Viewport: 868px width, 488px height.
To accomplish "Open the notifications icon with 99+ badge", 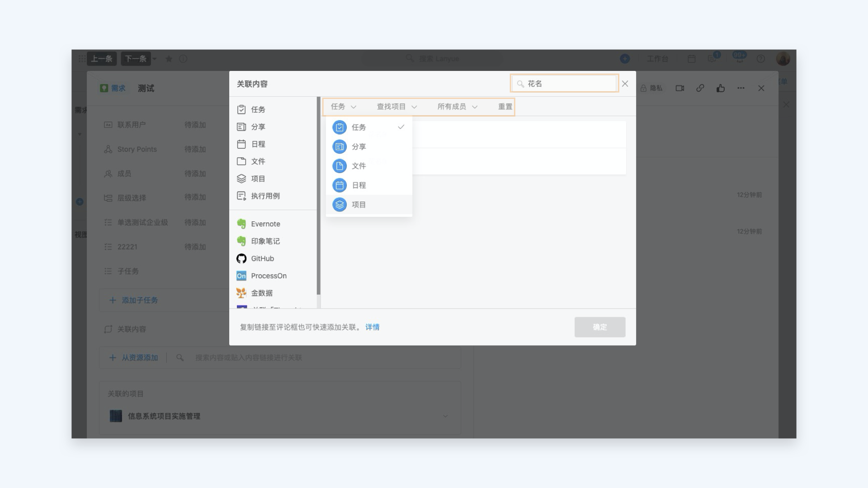I will [x=739, y=58].
